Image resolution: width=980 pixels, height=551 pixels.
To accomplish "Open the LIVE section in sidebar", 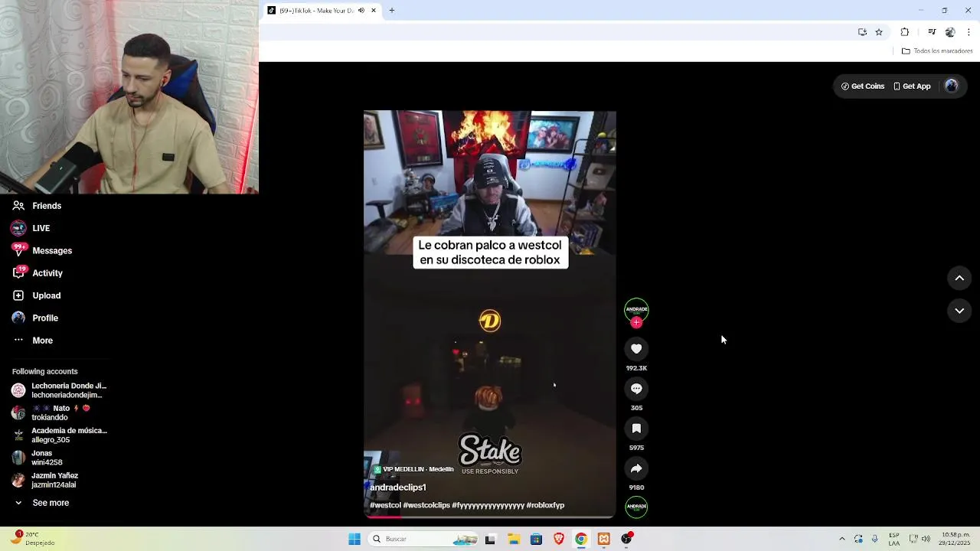I will click(x=31, y=228).
